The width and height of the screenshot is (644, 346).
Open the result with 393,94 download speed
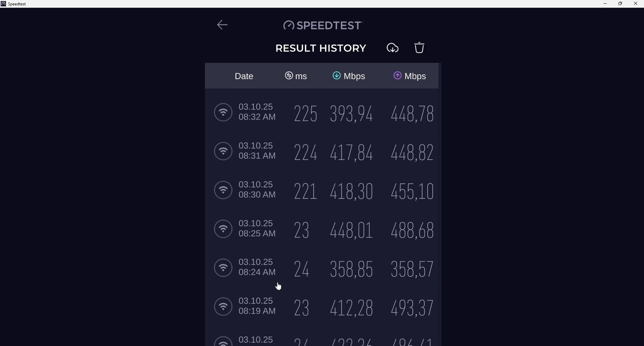coord(351,113)
